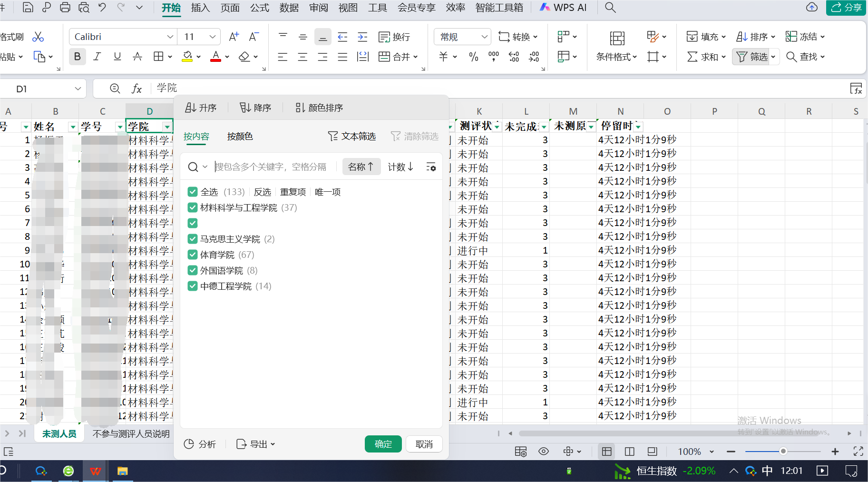
Task: Click the 取消 cancel button
Action: point(424,444)
